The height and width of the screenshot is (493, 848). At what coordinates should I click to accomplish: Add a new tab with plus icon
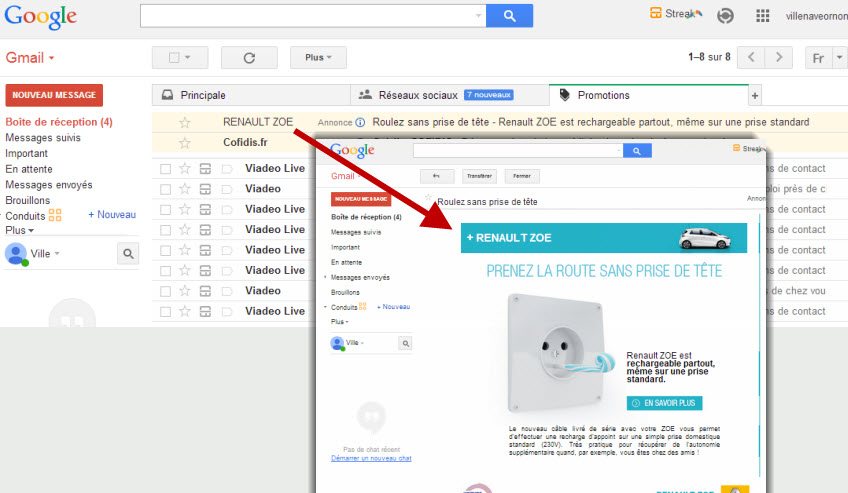tap(754, 96)
